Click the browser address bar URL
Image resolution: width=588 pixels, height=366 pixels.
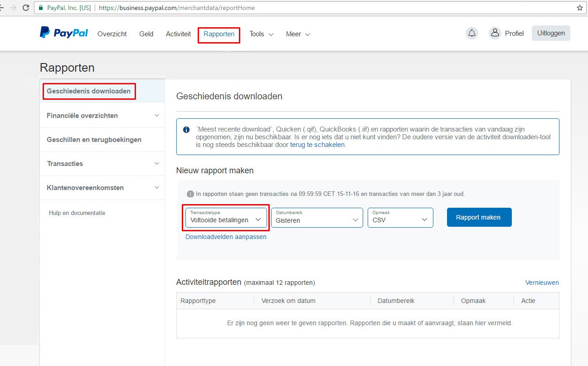tap(177, 8)
